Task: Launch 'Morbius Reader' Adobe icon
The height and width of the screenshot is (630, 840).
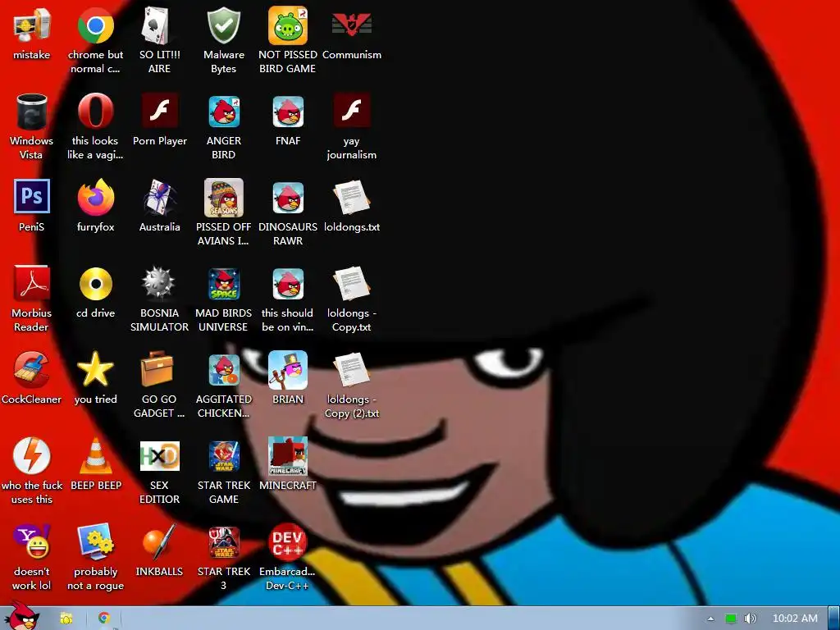Action: pyautogui.click(x=32, y=283)
